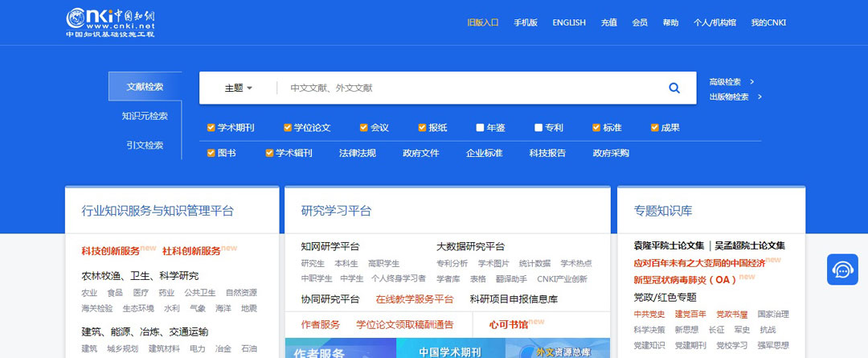The width and height of the screenshot is (868, 358).
Task: Uncheck the 报纸 checkbox
Action: 422,127
